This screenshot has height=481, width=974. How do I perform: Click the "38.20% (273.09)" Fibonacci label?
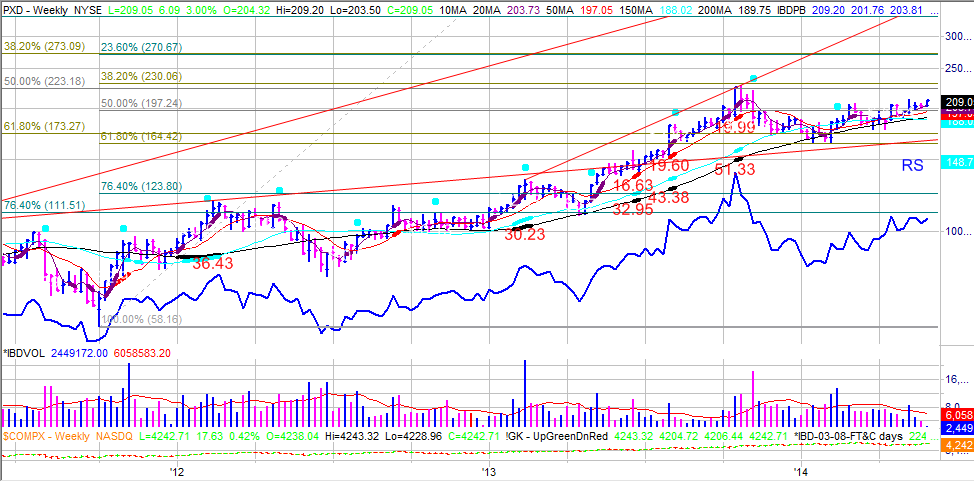(x=43, y=46)
